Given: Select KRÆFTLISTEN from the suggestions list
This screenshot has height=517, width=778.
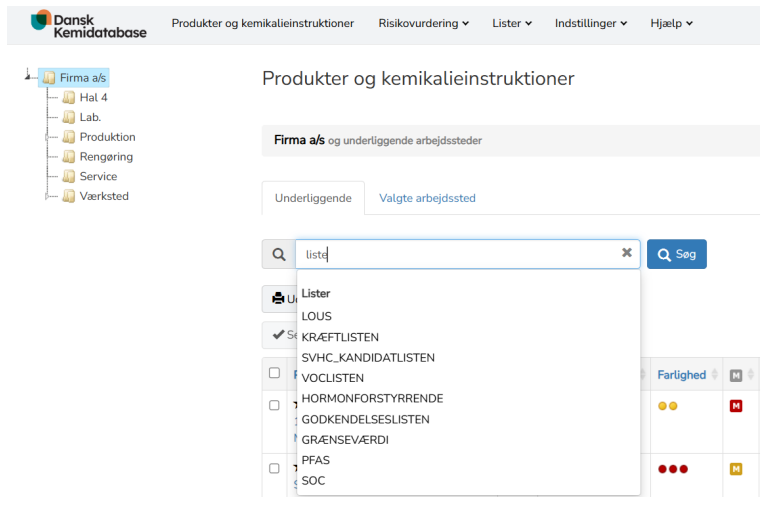Looking at the screenshot, I should point(340,337).
